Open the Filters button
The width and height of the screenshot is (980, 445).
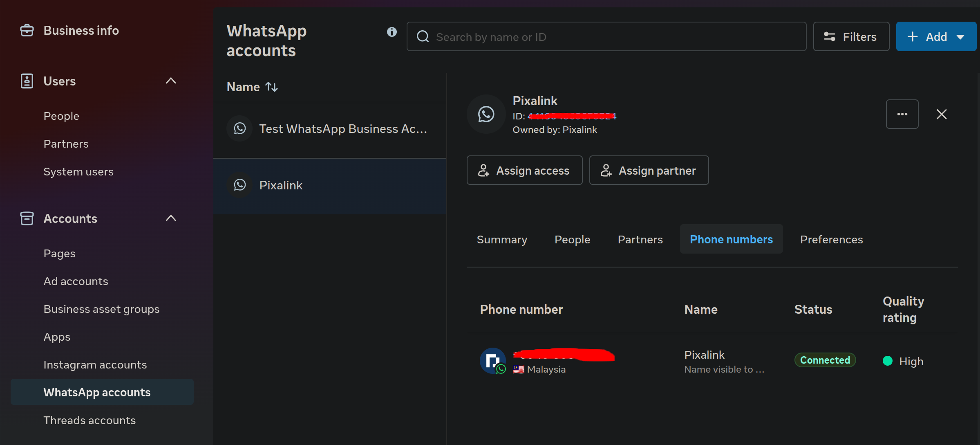coord(851,36)
